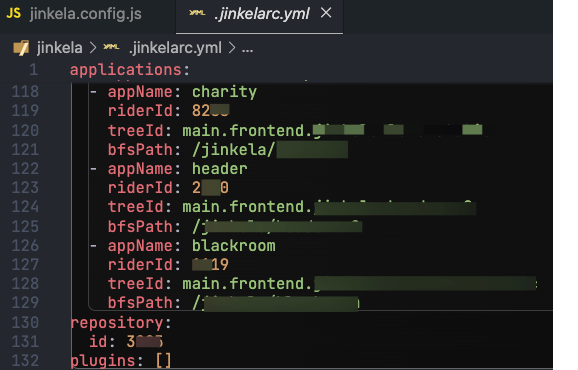Click line number 130 in gutter
578x370 pixels.
[25, 323]
